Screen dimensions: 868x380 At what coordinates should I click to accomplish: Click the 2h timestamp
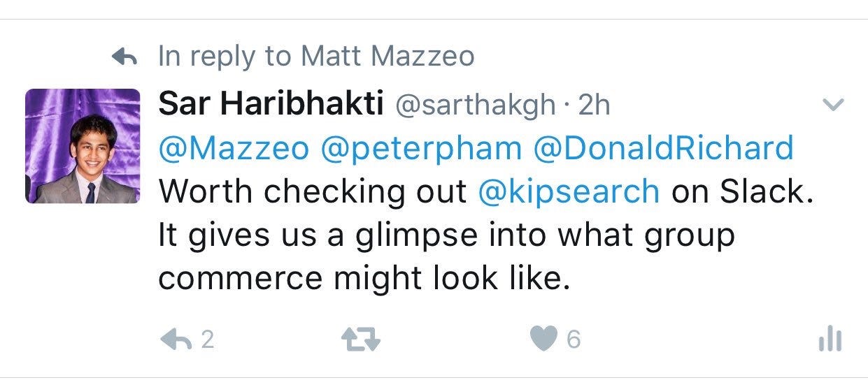[x=595, y=105]
